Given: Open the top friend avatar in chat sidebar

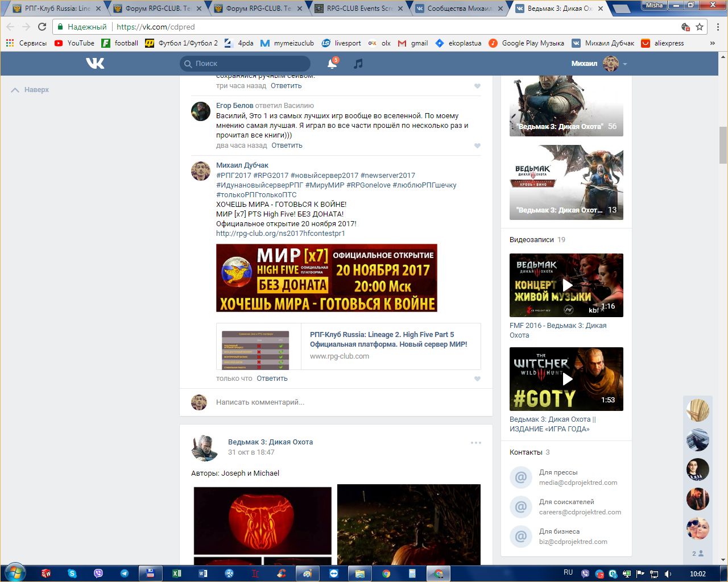Looking at the screenshot, I should click(x=697, y=410).
